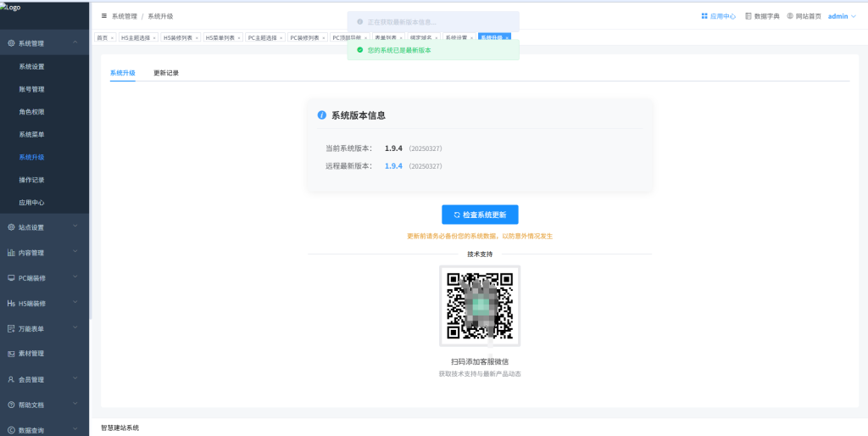Click the PC端装修 monitor icon

[11, 278]
